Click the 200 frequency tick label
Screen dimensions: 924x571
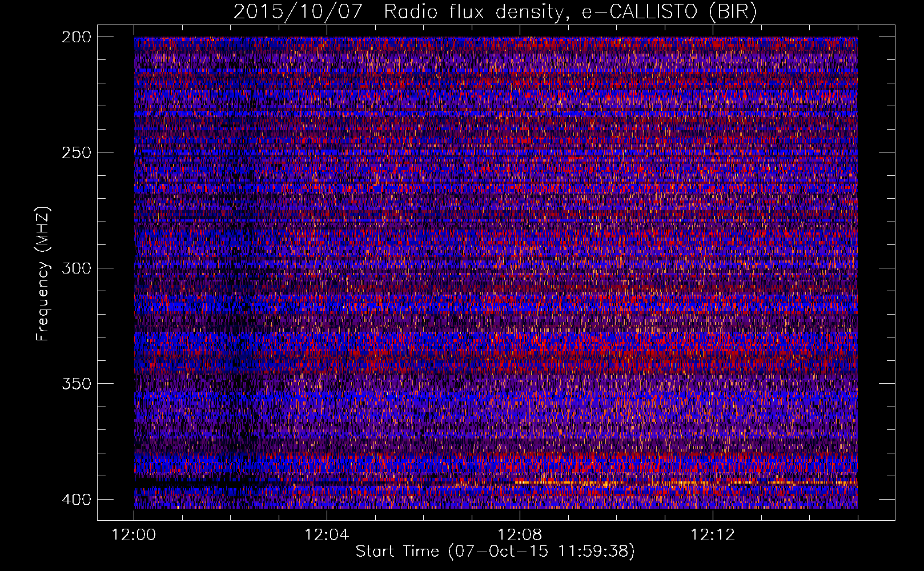click(76, 37)
